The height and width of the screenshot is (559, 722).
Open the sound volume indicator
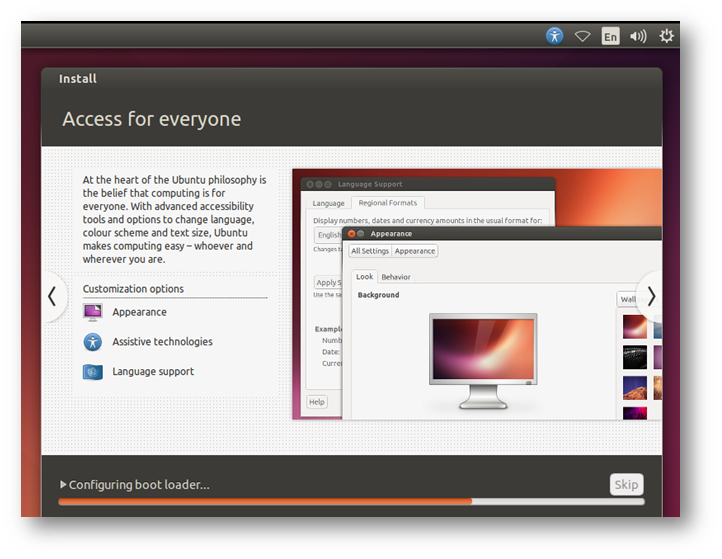pyautogui.click(x=638, y=36)
